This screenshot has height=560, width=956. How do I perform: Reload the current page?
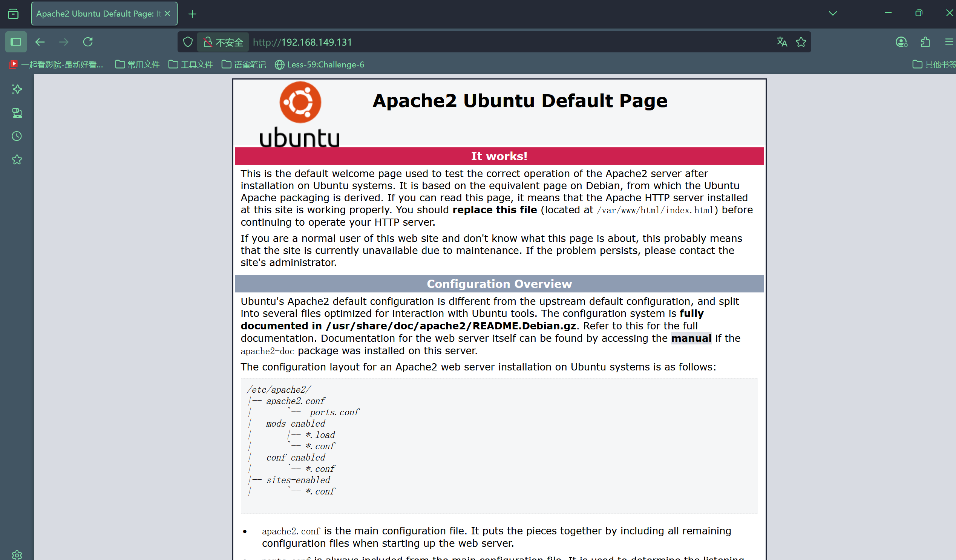click(88, 42)
